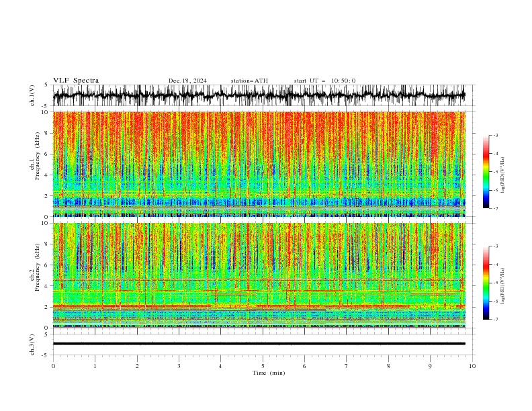The width and height of the screenshot is (532, 411).
Task: Click time axis tick label '10'
Action: coord(472,366)
